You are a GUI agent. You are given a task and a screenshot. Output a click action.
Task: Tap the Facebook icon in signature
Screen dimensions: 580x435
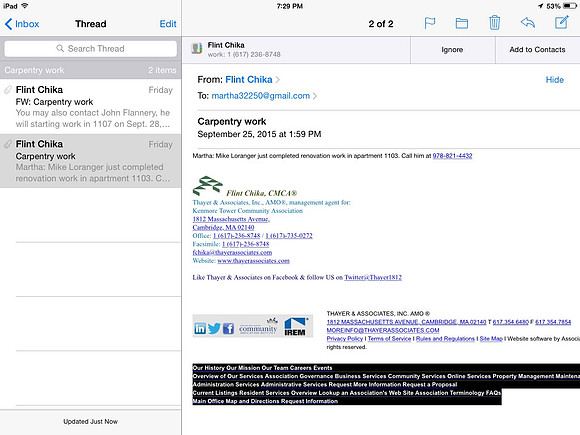tap(228, 328)
